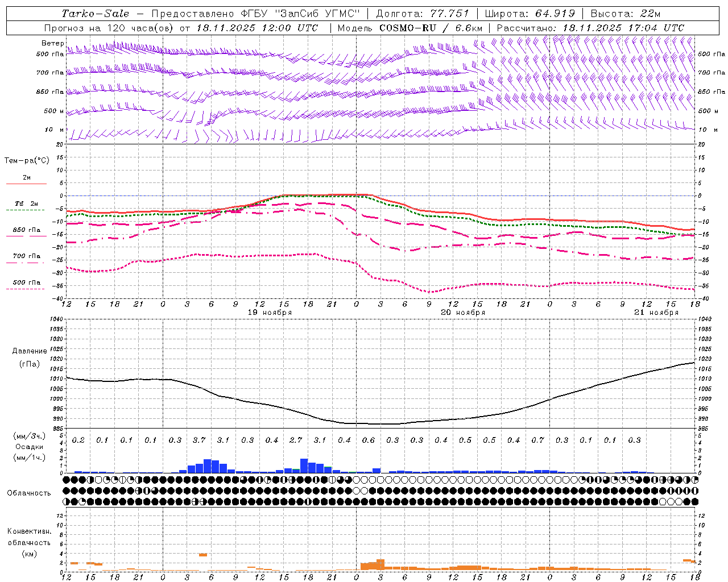
Task: Click the station name Tarko-Sale in header
Action: 96,14
